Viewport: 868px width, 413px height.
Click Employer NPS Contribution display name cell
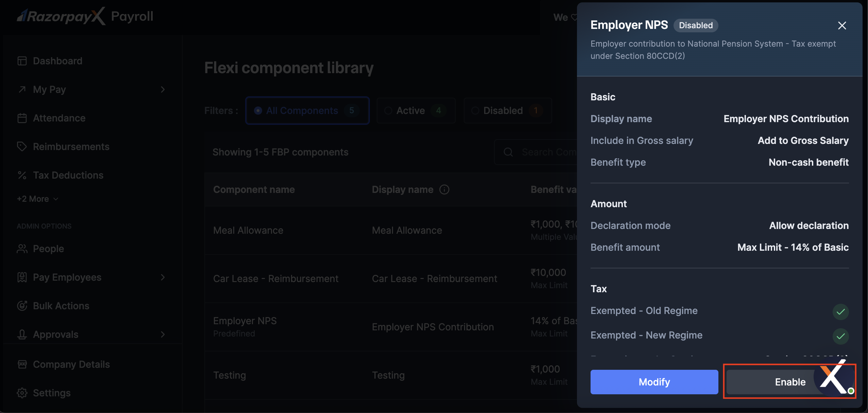[x=433, y=327]
